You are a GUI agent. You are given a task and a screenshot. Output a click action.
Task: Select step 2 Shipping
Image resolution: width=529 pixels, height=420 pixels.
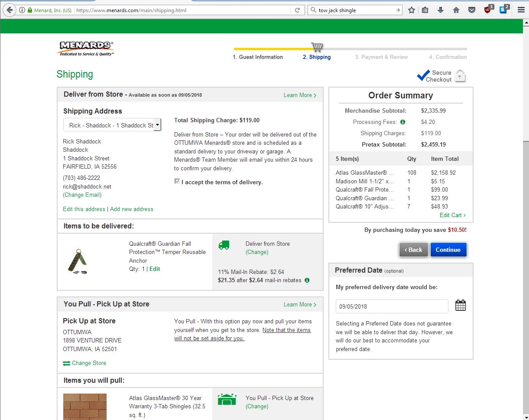pyautogui.click(x=317, y=57)
